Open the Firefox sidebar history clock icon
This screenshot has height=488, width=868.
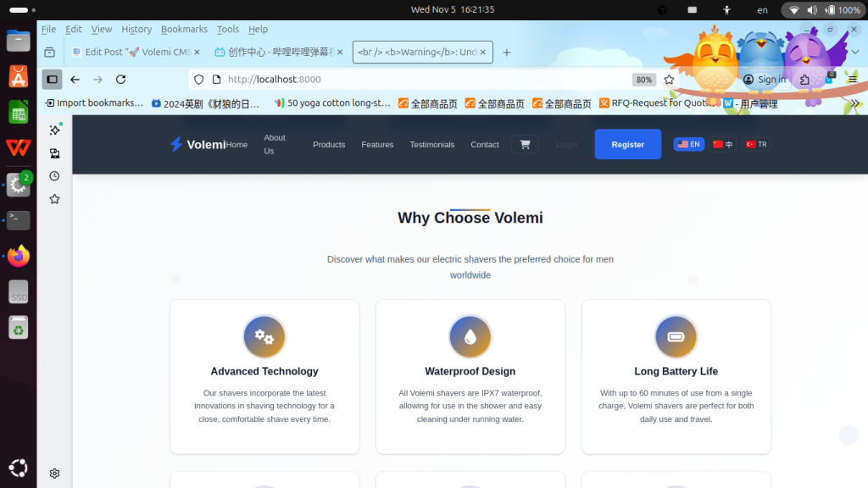tap(55, 176)
